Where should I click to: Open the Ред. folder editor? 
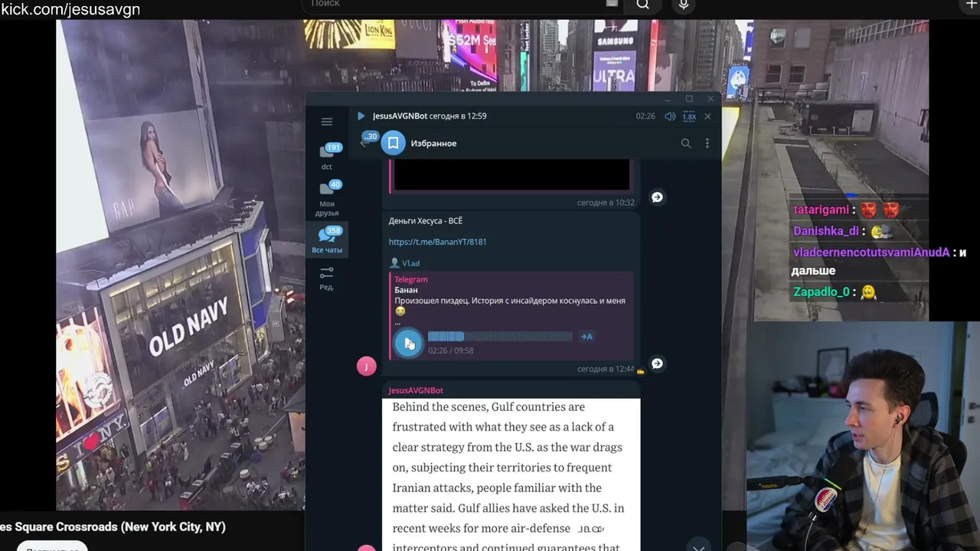coord(327,279)
